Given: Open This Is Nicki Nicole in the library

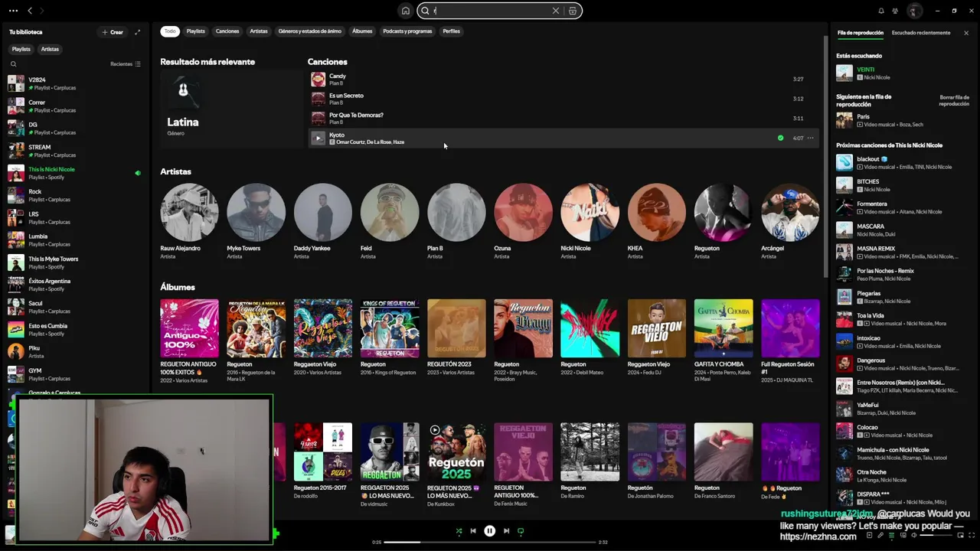Looking at the screenshot, I should (77, 173).
